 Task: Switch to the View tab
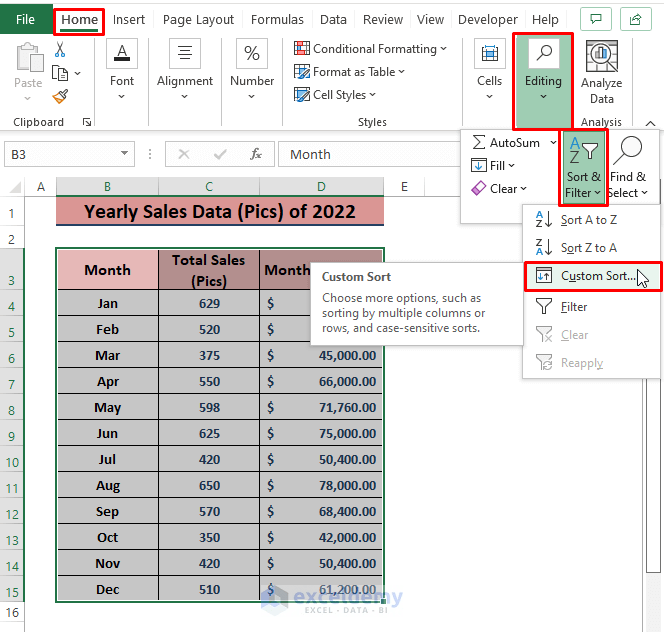[430, 19]
